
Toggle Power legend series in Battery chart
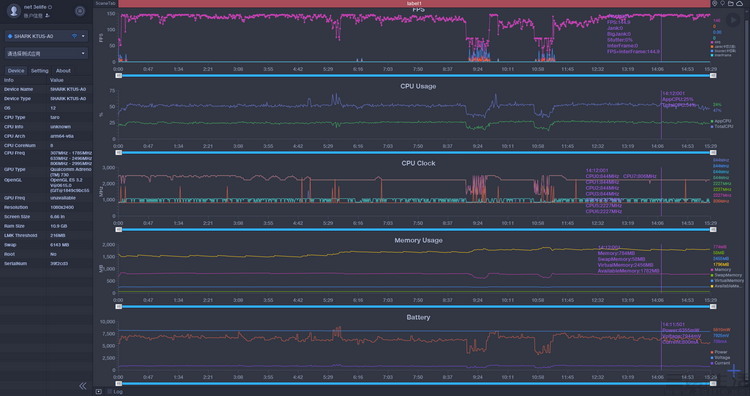719,352
